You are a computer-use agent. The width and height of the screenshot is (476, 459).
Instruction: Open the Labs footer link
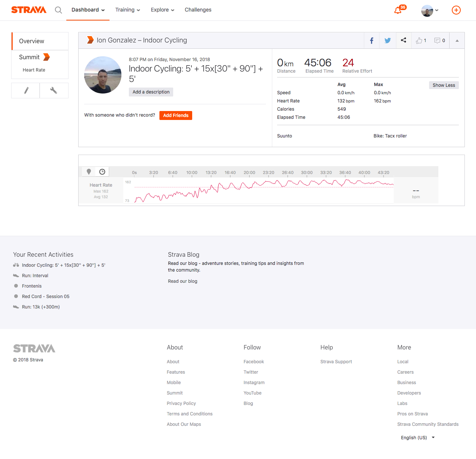pyautogui.click(x=402, y=403)
